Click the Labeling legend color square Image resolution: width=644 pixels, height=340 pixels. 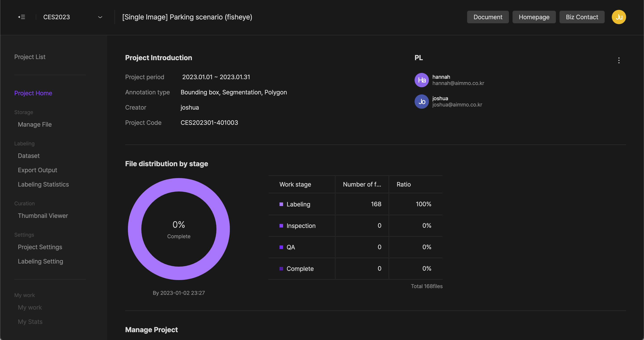[x=281, y=204]
